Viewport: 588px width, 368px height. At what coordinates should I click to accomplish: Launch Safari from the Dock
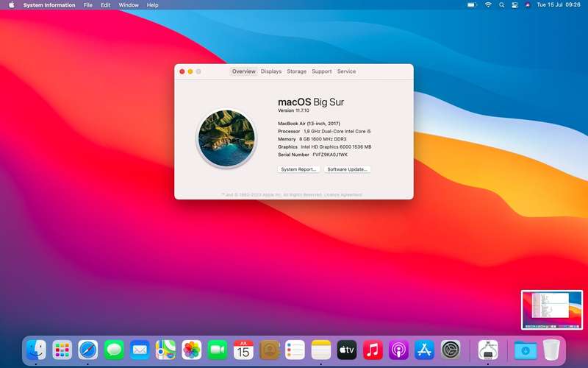pos(88,350)
